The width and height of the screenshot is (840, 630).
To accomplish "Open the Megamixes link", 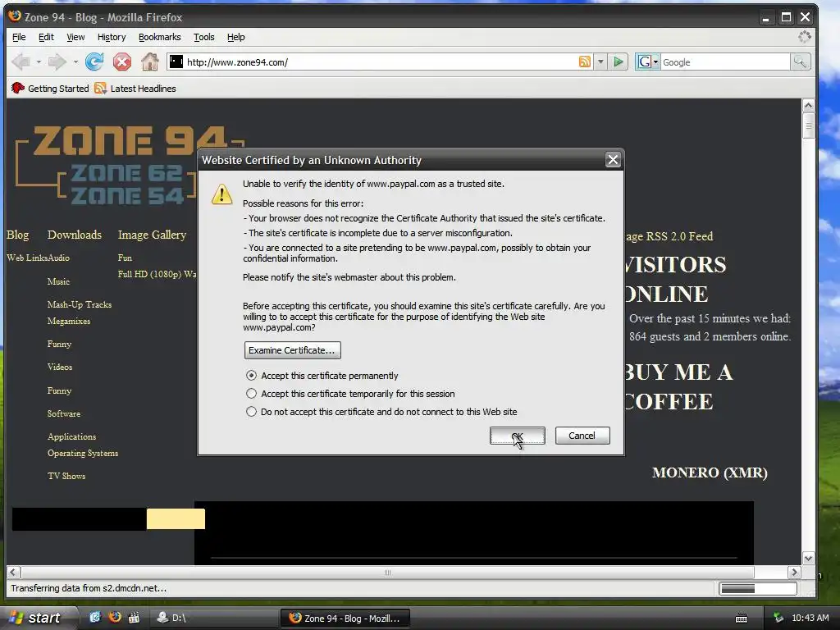I will pyautogui.click(x=69, y=321).
